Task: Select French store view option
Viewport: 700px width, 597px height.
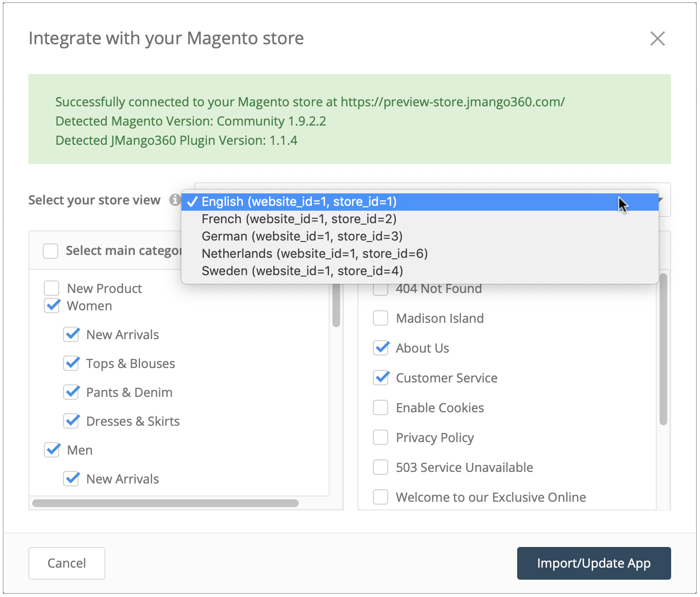Action: pyautogui.click(x=299, y=219)
